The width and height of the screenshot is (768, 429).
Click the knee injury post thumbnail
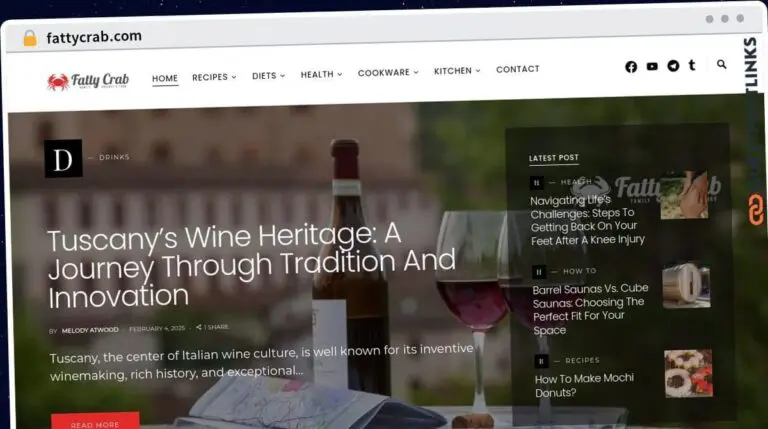coord(684,195)
